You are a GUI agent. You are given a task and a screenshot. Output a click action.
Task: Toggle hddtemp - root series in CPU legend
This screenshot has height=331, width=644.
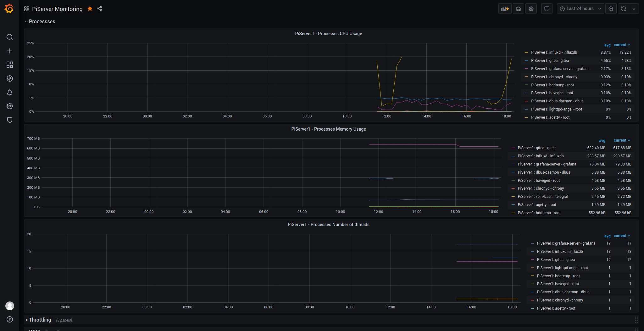coord(552,85)
